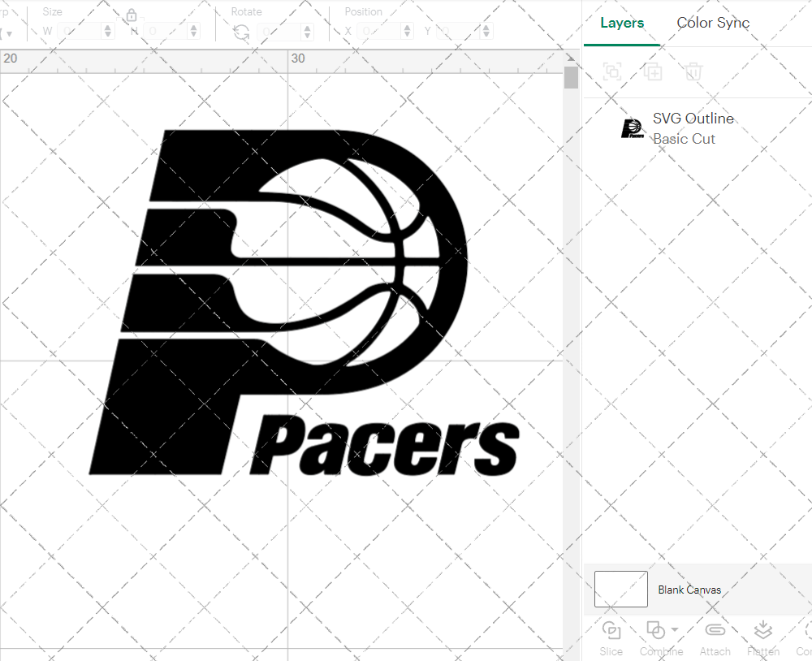This screenshot has width=812, height=661.
Task: Flatten the design
Action: click(762, 637)
